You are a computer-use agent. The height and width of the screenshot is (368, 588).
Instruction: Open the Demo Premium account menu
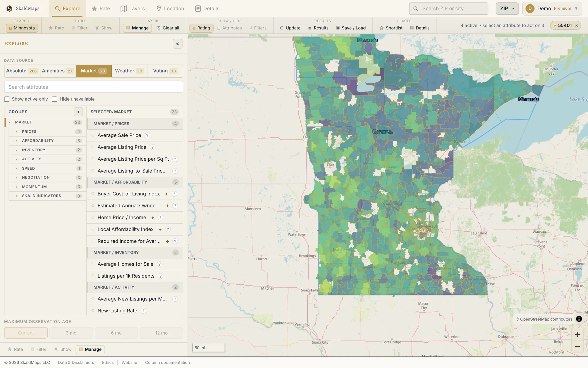point(552,9)
